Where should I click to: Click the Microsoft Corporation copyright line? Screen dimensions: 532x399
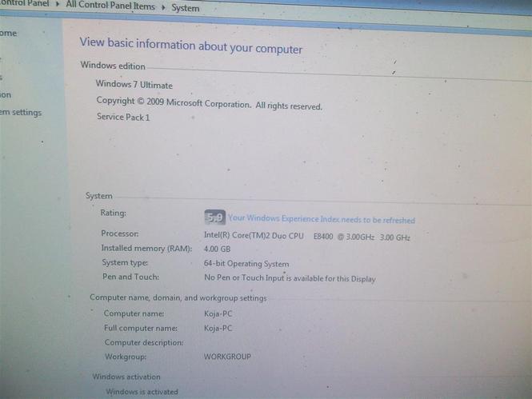(209, 103)
